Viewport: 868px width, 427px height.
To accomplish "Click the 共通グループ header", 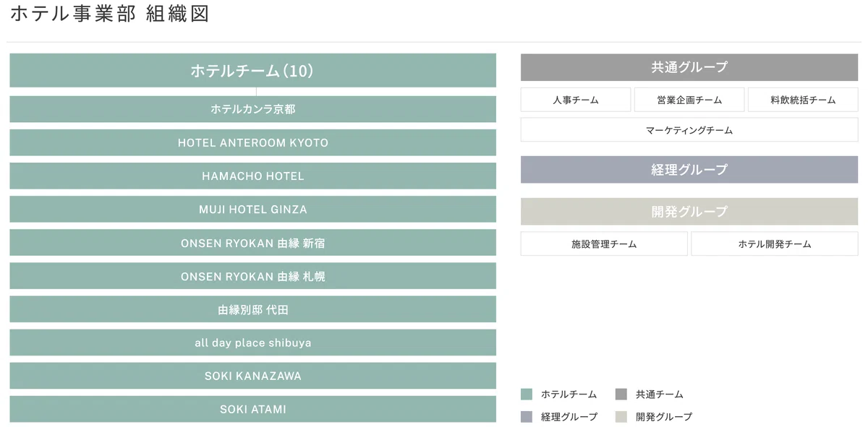I will (689, 67).
